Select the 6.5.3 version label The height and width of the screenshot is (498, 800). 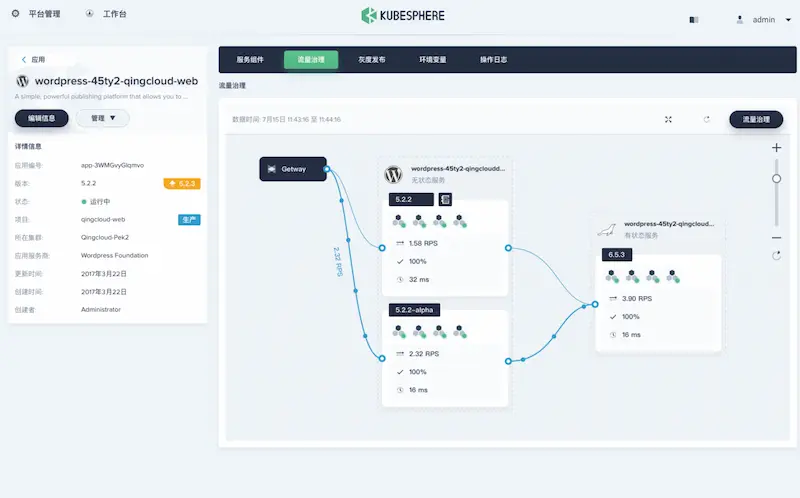[616, 255]
